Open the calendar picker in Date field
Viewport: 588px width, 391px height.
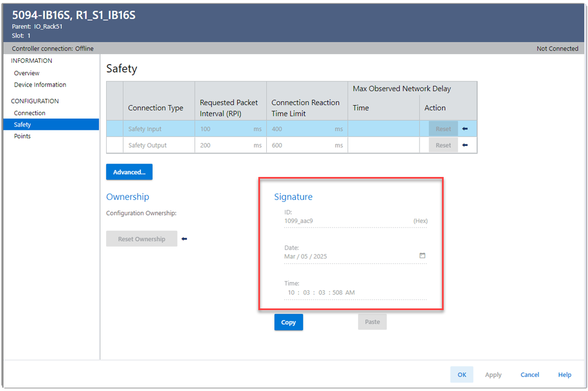pos(422,256)
